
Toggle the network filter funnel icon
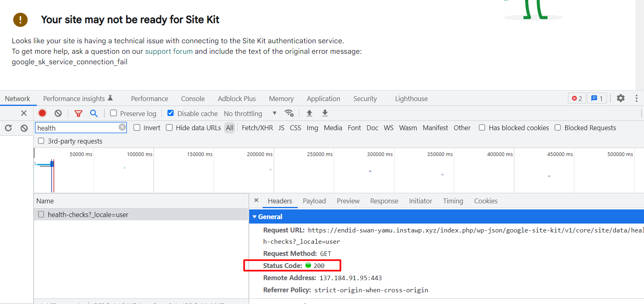pos(78,114)
